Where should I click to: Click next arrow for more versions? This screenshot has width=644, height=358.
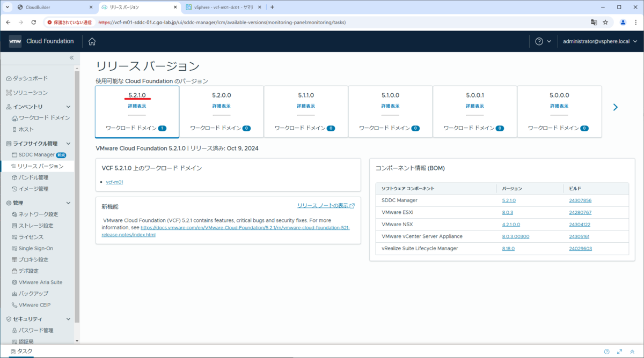click(615, 107)
